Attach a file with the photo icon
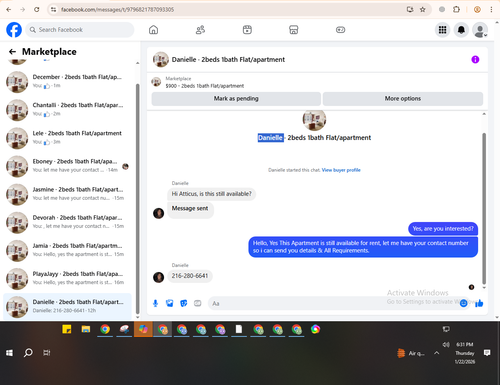 tap(170, 303)
